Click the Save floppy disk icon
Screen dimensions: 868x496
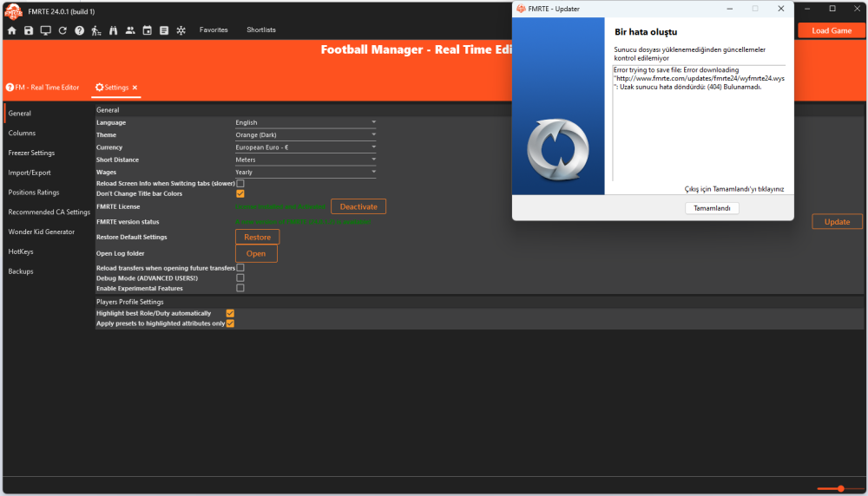click(x=29, y=30)
